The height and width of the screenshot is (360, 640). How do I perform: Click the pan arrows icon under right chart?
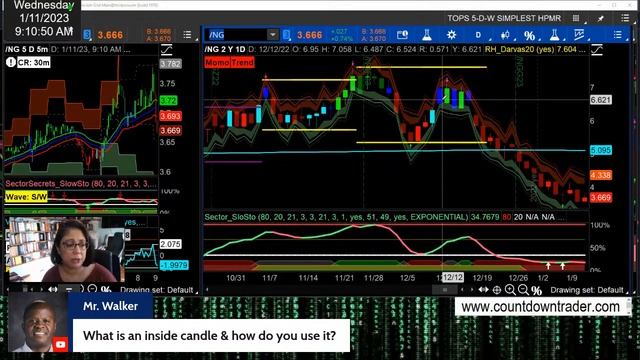click(483, 290)
